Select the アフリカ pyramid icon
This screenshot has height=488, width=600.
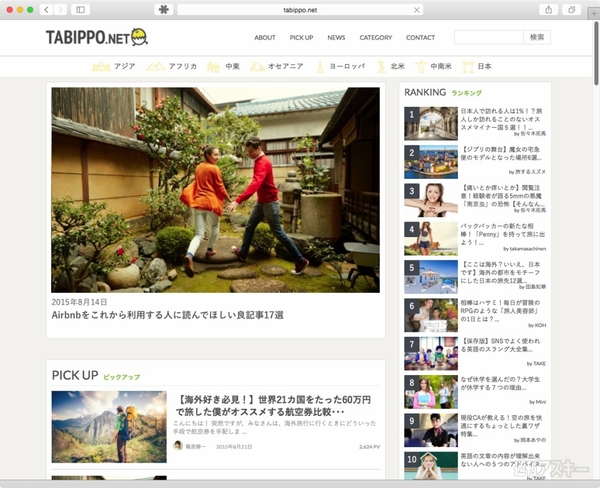[155, 67]
